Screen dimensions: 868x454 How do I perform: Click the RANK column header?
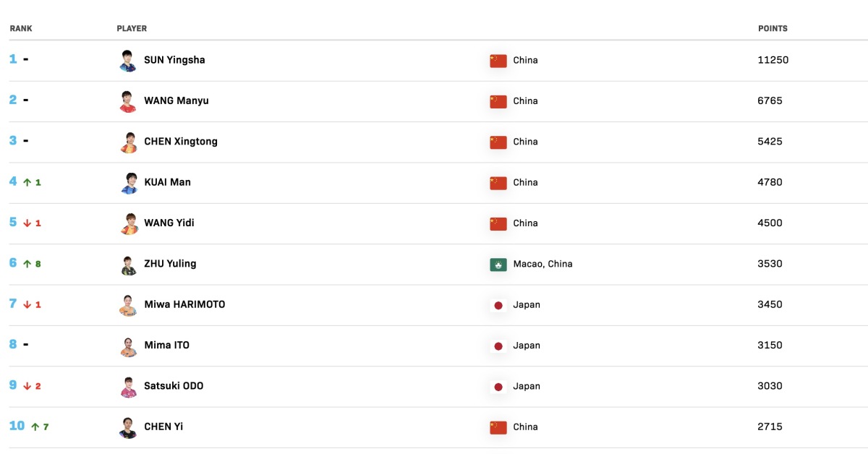coord(21,29)
